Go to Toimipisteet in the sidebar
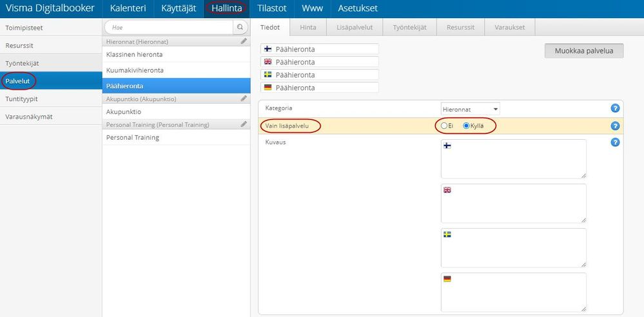644x317 pixels. [51, 28]
